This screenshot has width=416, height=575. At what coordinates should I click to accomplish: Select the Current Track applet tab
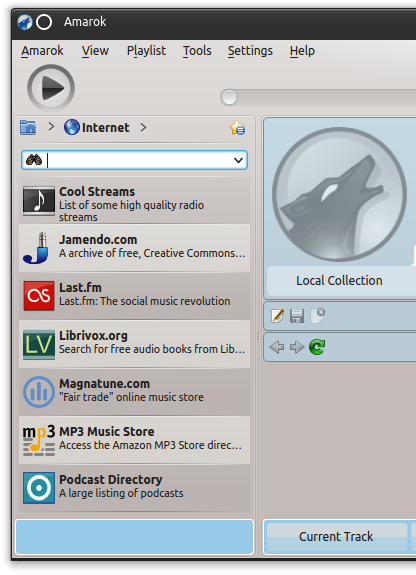click(336, 537)
